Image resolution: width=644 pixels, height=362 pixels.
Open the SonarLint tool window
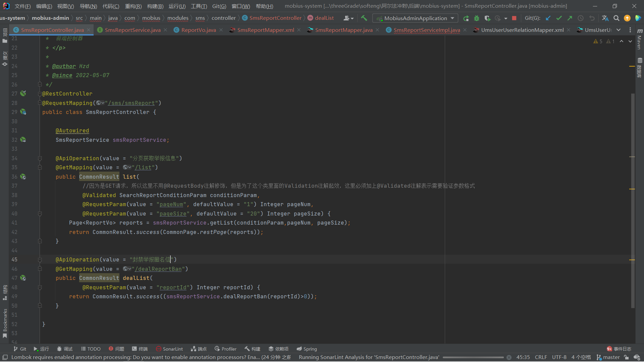(x=169, y=349)
